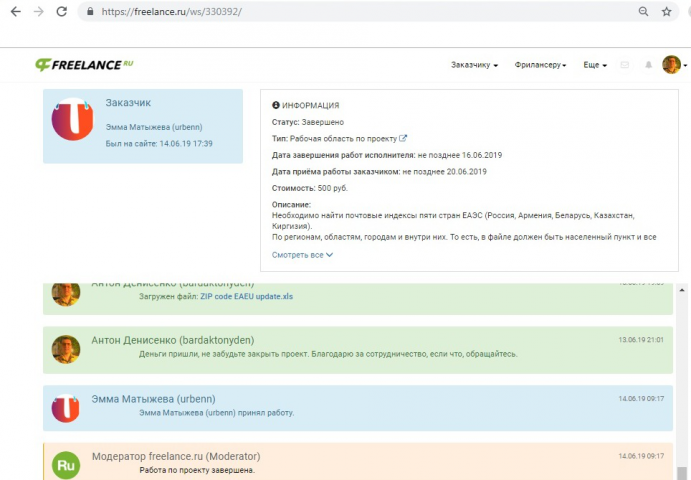691x480 pixels.
Task: Click the Эмма Матыжева avatar in the blue message
Action: 66,408
